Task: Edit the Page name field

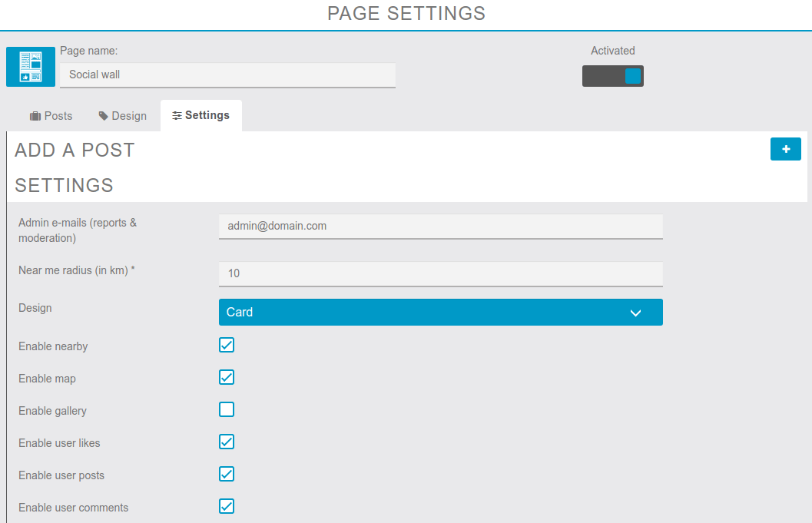Action: 228,75
